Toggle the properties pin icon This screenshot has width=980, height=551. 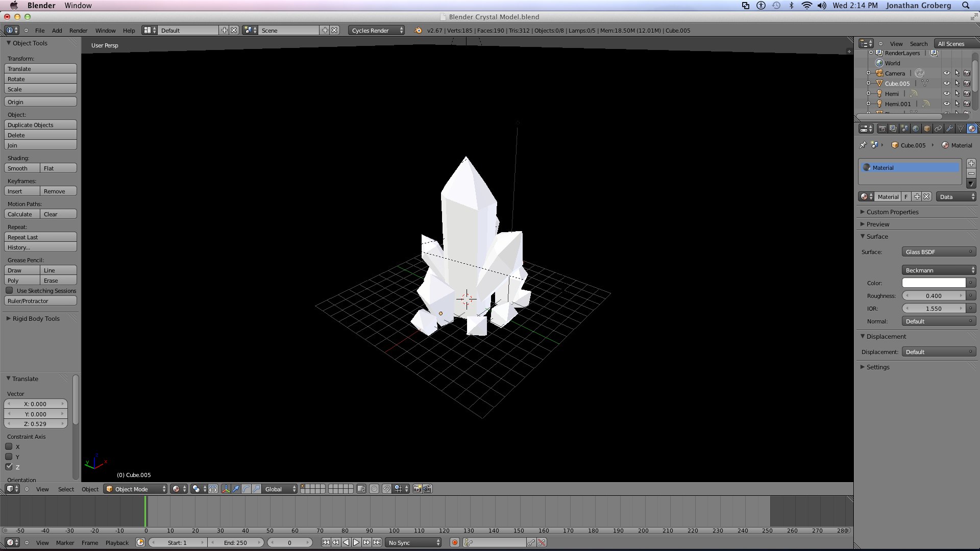click(863, 145)
